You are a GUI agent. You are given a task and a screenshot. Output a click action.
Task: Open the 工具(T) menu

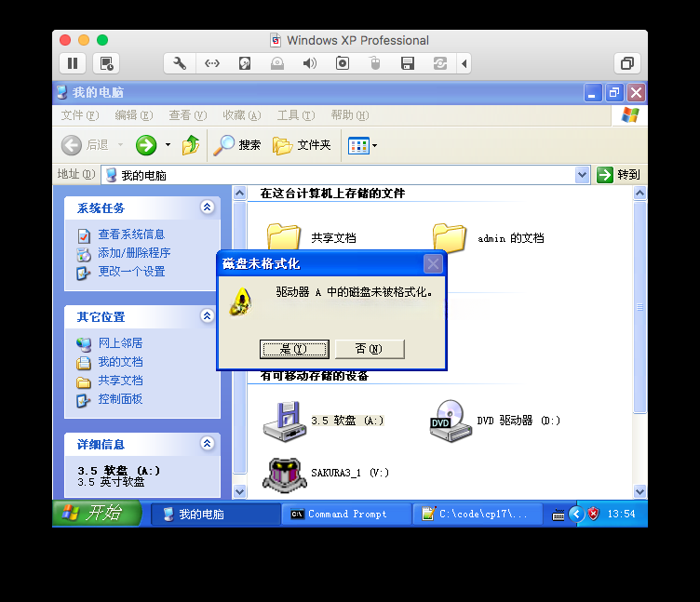(296, 115)
